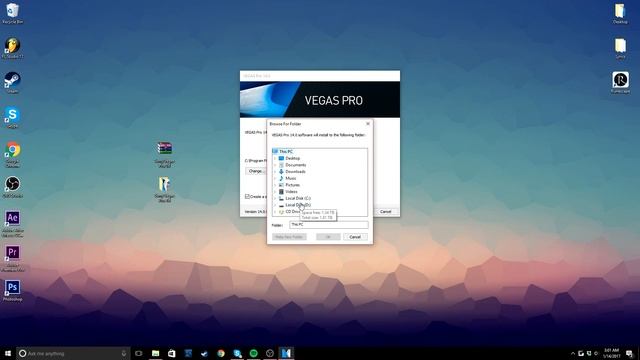The width and height of the screenshot is (640, 360).
Task: Switch to Chrome in the taskbar
Action: pyautogui.click(x=221, y=353)
